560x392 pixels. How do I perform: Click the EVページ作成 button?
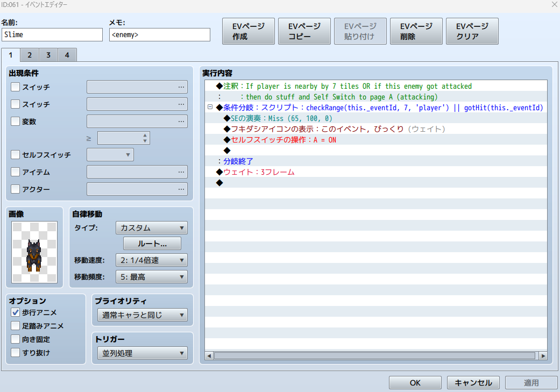(x=248, y=31)
